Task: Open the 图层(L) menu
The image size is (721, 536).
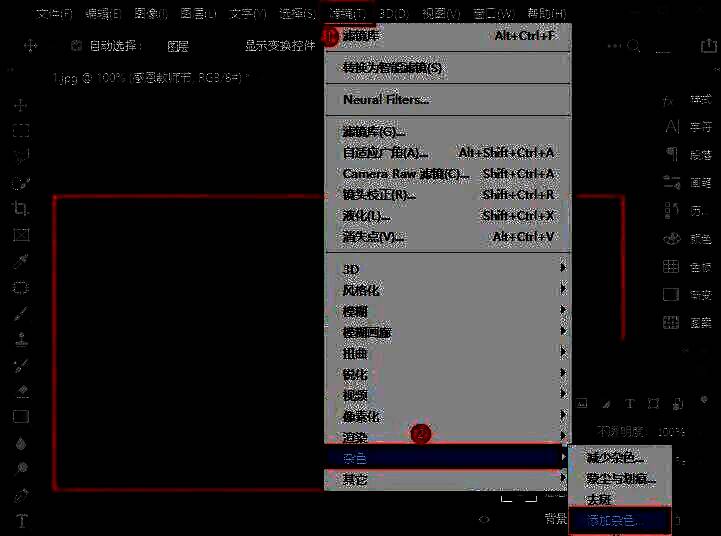Action: [198, 14]
